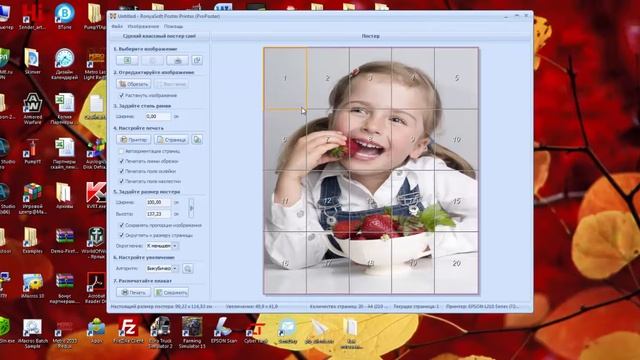640x360 pixels.
Task: Open the Apps desktop icon
Action: click(96, 331)
